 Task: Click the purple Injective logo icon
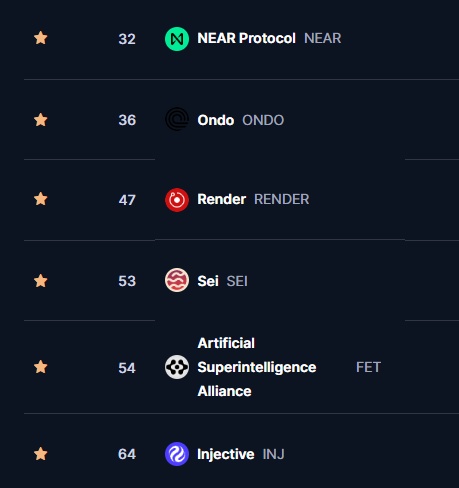pyautogui.click(x=177, y=454)
